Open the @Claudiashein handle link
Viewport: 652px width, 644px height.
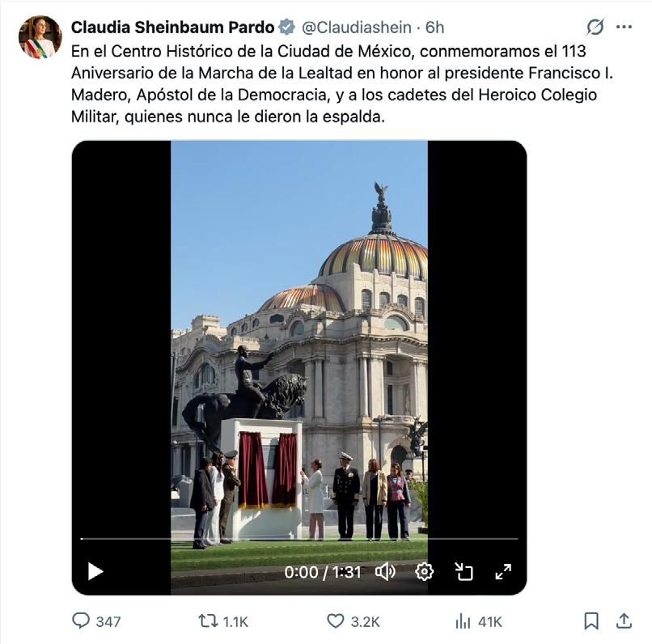[x=357, y=28]
